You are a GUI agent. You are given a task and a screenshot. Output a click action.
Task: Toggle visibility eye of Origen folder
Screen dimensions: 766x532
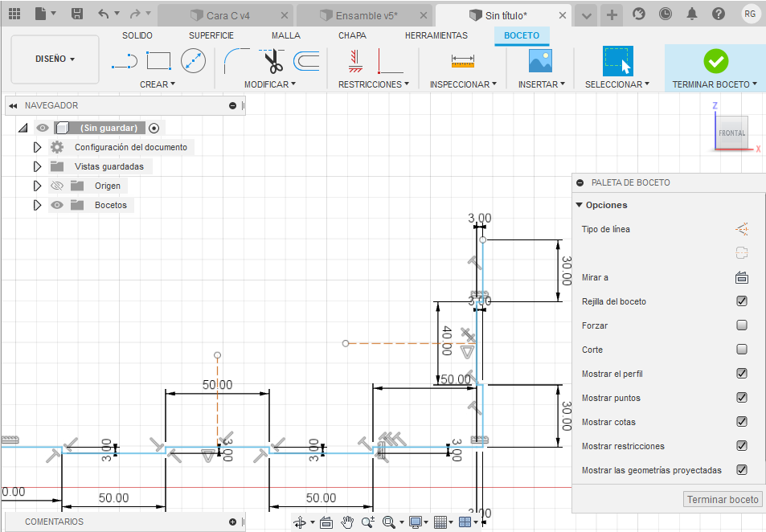[57, 186]
